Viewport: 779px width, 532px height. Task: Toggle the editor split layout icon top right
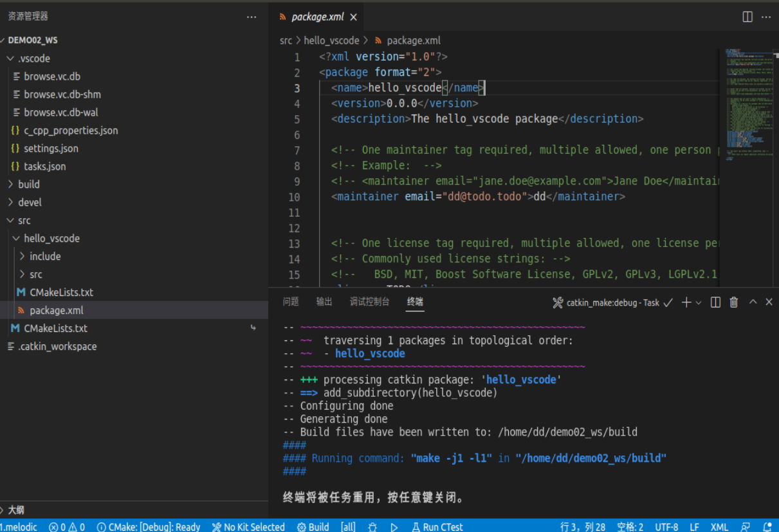click(746, 17)
